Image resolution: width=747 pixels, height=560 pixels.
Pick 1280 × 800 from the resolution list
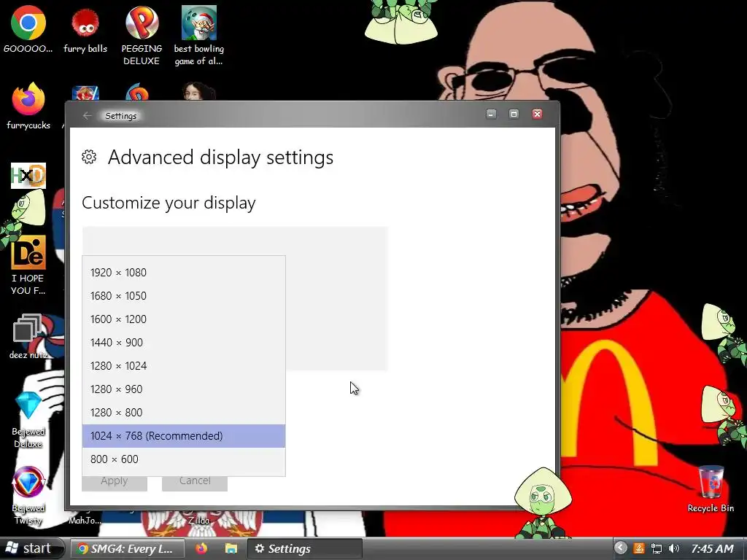(184, 413)
